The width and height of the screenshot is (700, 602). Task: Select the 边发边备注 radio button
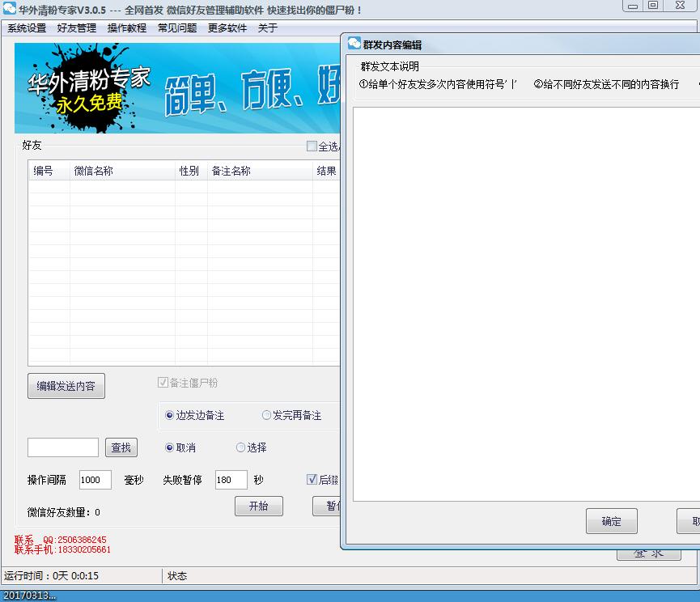pos(171,414)
